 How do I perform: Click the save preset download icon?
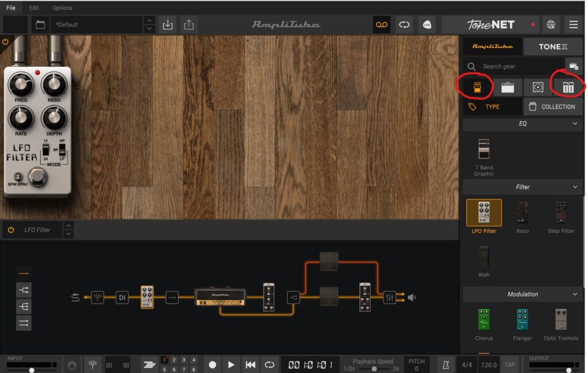168,25
